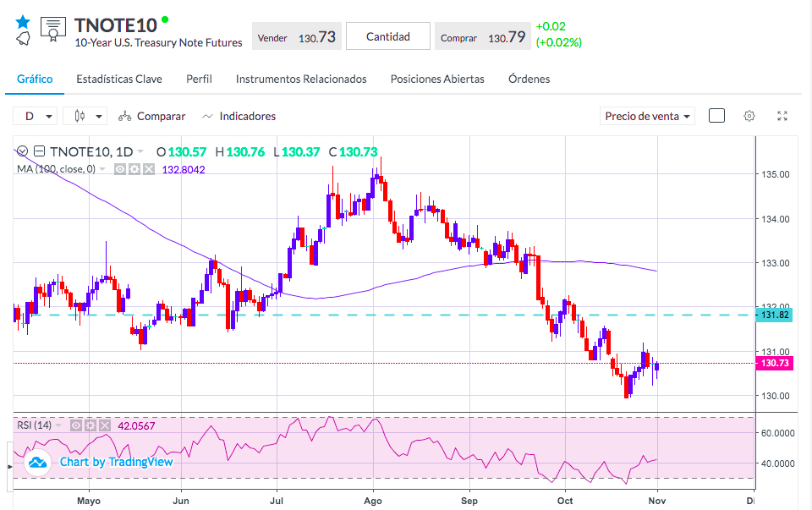Click the 130.73 pink current price label

tap(774, 363)
